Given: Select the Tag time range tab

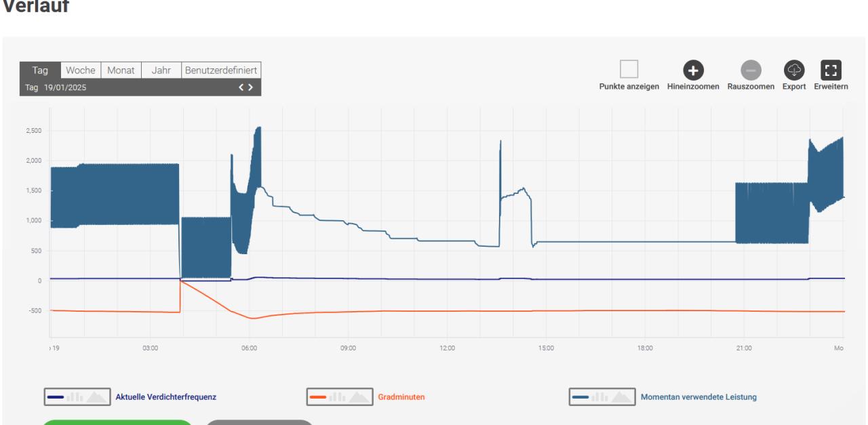Looking at the screenshot, I should [40, 70].
